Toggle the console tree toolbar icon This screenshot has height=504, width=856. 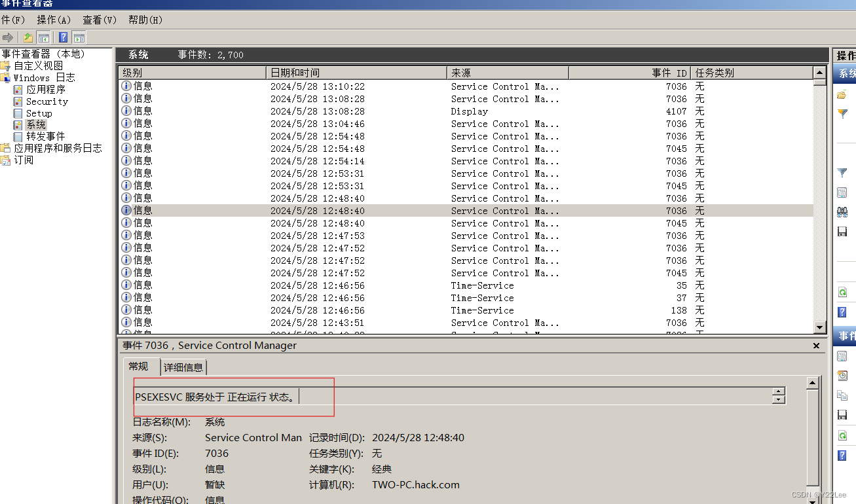point(43,37)
